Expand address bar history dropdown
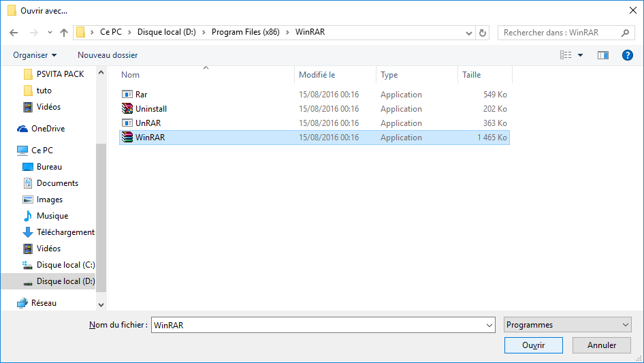Screen dimensions: 644x363 coord(468,33)
